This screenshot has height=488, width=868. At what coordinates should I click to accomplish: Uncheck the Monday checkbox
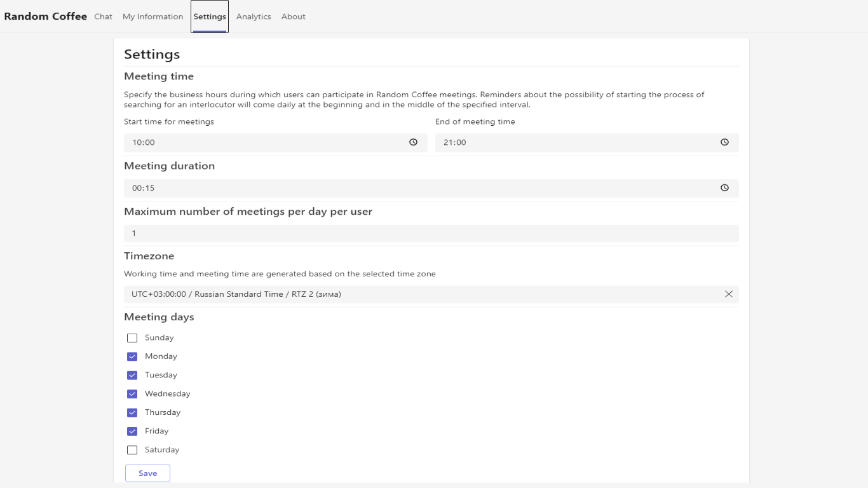click(132, 356)
